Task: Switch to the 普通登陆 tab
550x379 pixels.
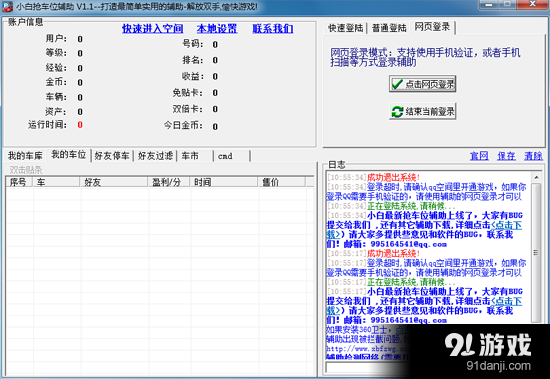Action: click(x=389, y=28)
